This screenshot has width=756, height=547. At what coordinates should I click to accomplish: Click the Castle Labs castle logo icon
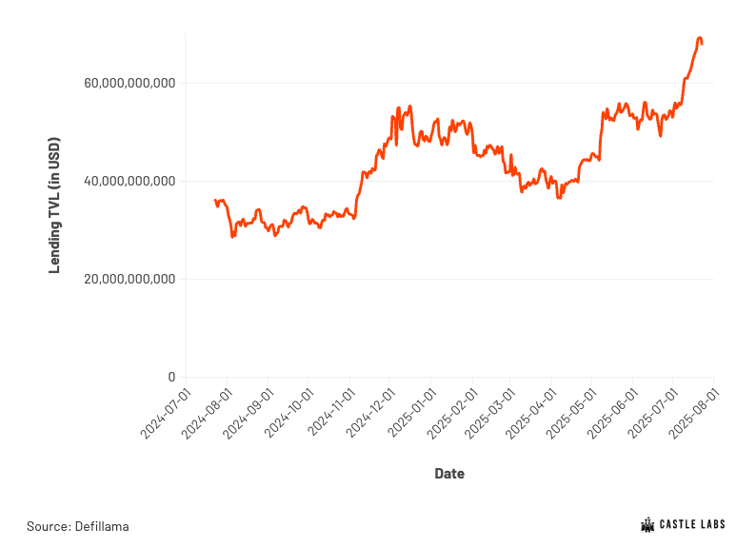coord(647,524)
